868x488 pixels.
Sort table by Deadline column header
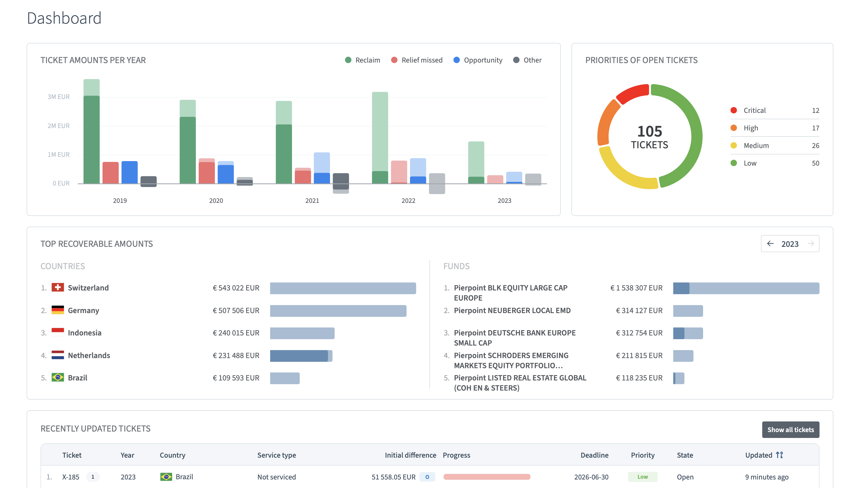click(594, 455)
